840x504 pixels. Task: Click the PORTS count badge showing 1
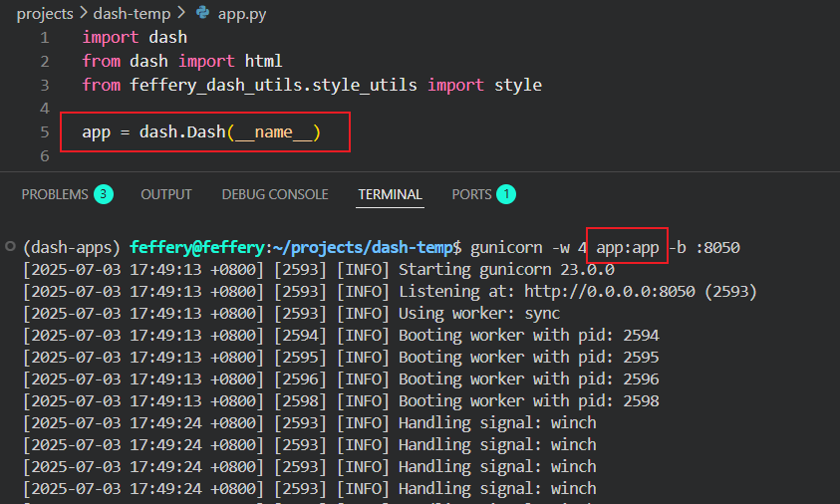coord(506,194)
